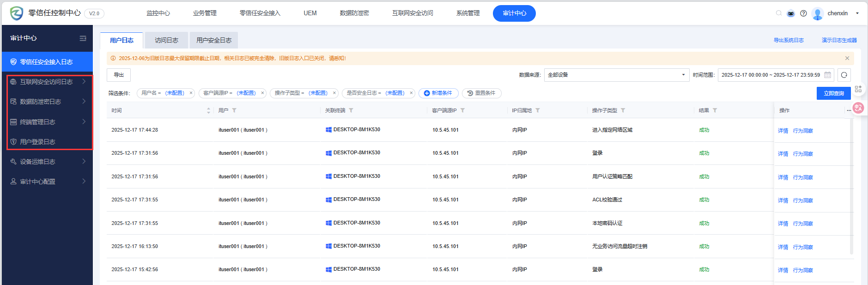The width and height of the screenshot is (868, 285).
Task: Click filter icon on 操作子类型 column
Action: click(x=623, y=110)
